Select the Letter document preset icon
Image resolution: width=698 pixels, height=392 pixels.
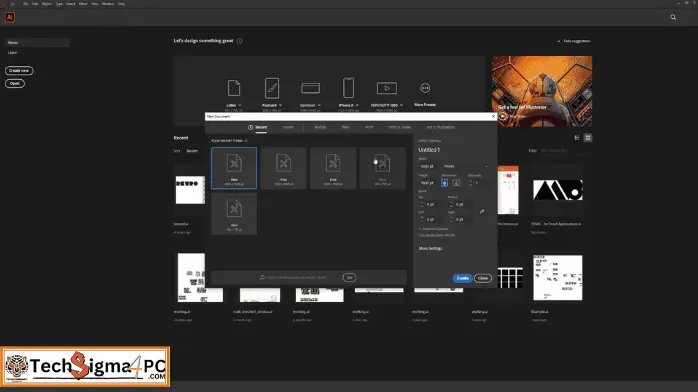click(x=234, y=88)
